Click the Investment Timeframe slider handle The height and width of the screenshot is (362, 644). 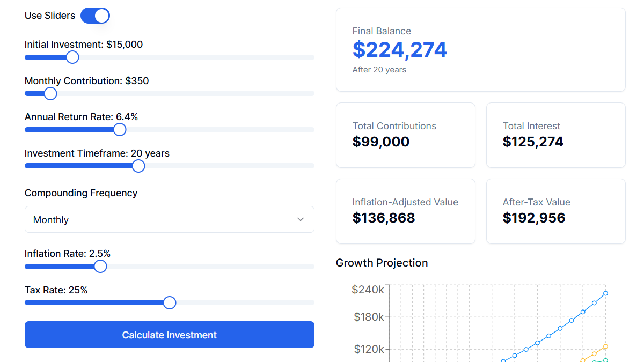pyautogui.click(x=138, y=166)
